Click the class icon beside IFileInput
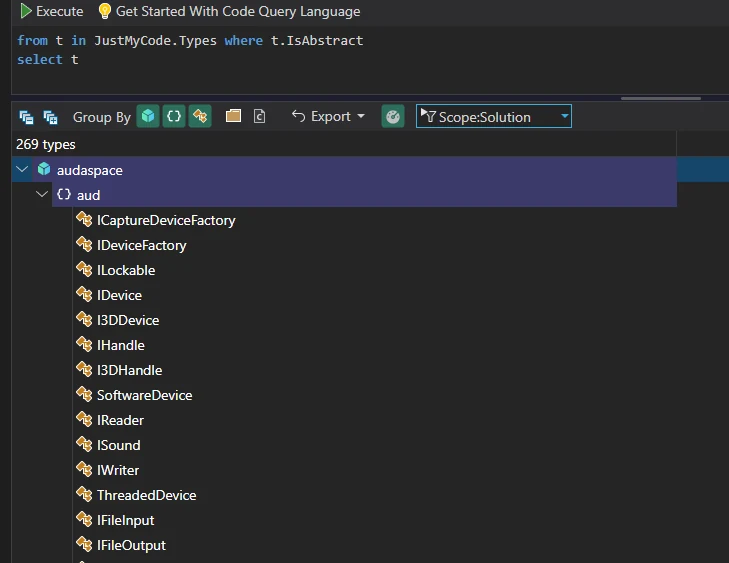Image resolution: width=729 pixels, height=563 pixels. pyautogui.click(x=84, y=520)
